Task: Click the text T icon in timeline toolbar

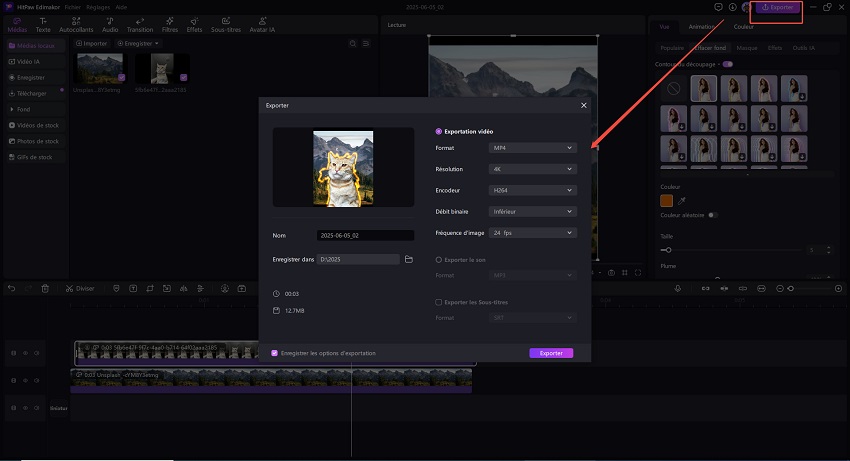Action: coord(133,289)
